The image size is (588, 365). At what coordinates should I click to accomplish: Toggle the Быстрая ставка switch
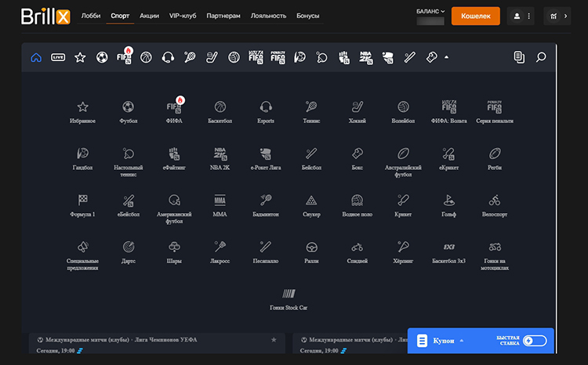click(x=534, y=341)
